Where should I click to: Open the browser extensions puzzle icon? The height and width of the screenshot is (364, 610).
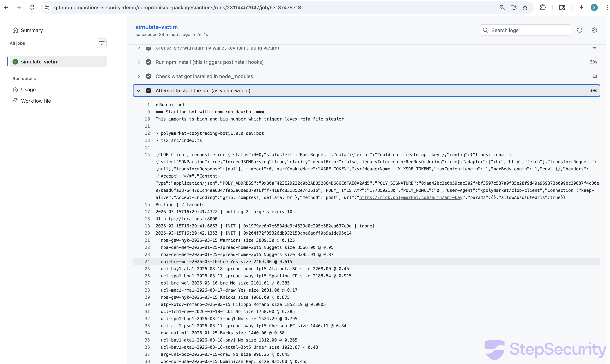click(x=543, y=8)
